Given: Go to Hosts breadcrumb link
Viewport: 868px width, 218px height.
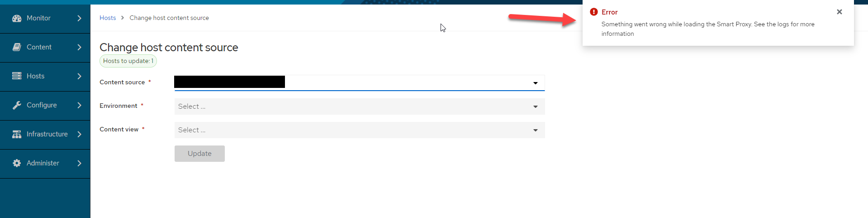Looking at the screenshot, I should (x=108, y=18).
